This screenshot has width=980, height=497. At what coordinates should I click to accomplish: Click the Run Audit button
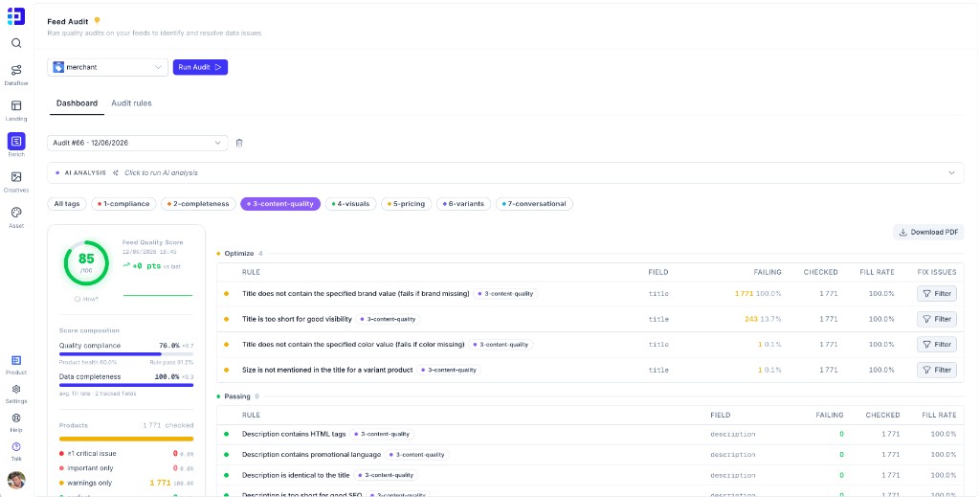200,67
